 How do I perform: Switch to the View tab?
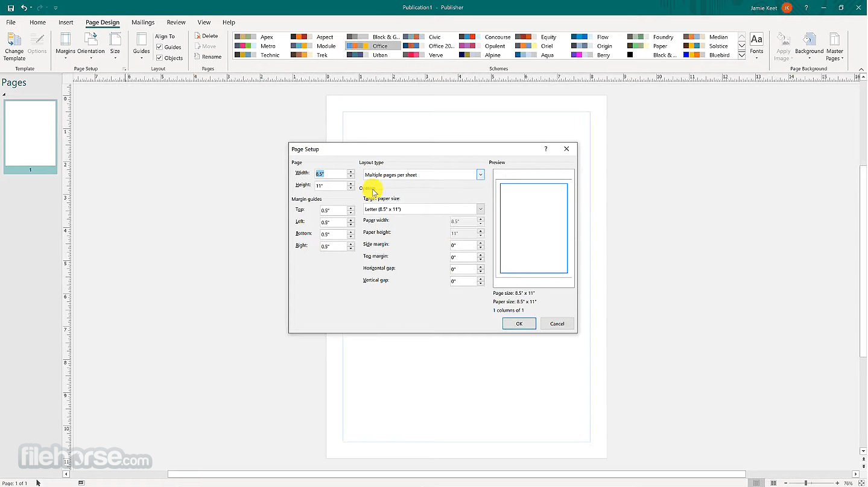click(x=204, y=22)
